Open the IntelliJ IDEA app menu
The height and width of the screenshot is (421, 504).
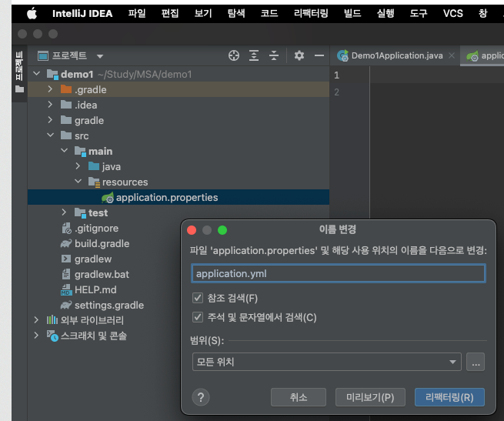82,14
